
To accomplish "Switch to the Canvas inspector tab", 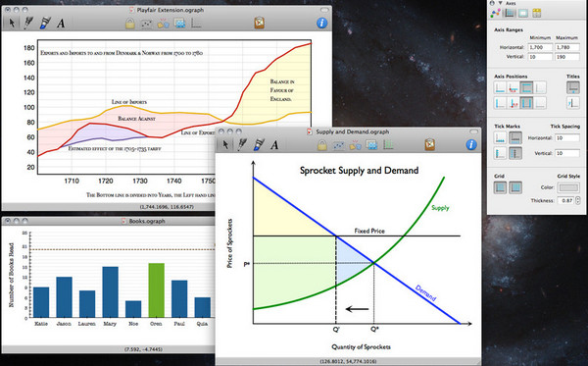I will [523, 13].
